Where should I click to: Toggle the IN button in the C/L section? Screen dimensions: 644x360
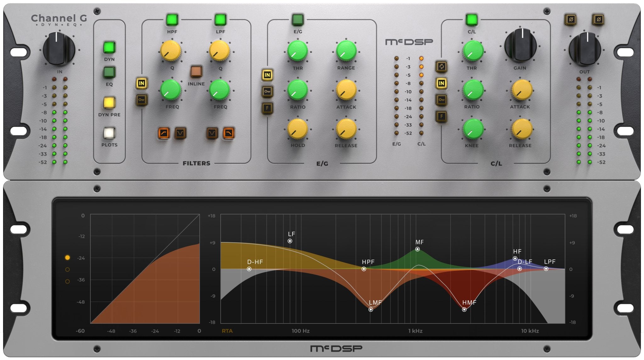pos(441,84)
